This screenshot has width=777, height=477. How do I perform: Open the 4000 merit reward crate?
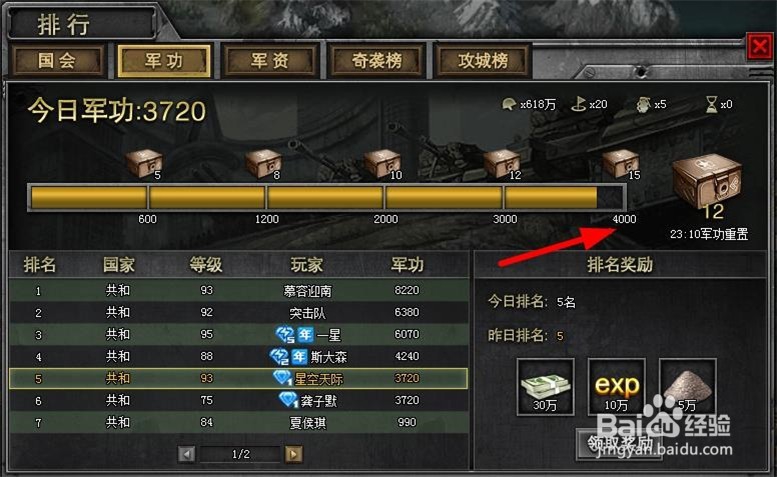coord(620,164)
